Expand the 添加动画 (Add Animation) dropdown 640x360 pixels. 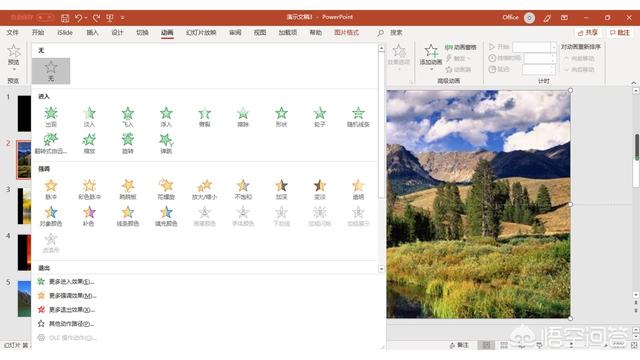[x=431, y=68]
